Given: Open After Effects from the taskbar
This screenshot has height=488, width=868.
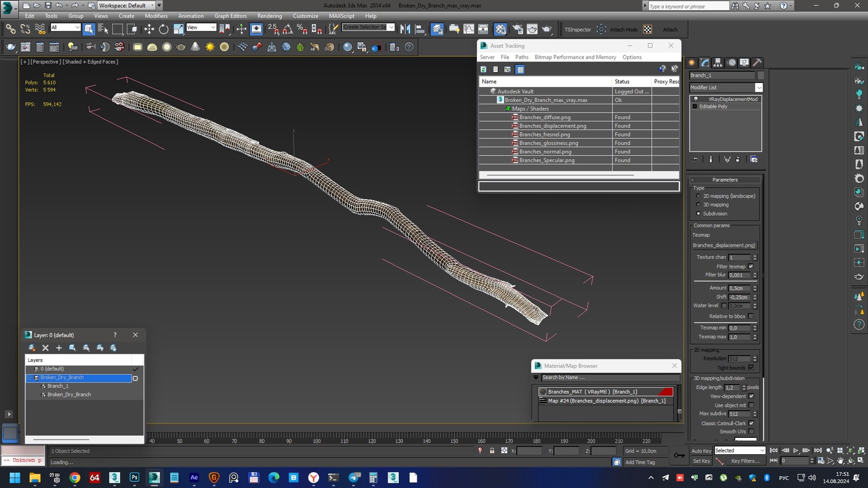Looking at the screenshot, I should click(x=194, y=478).
